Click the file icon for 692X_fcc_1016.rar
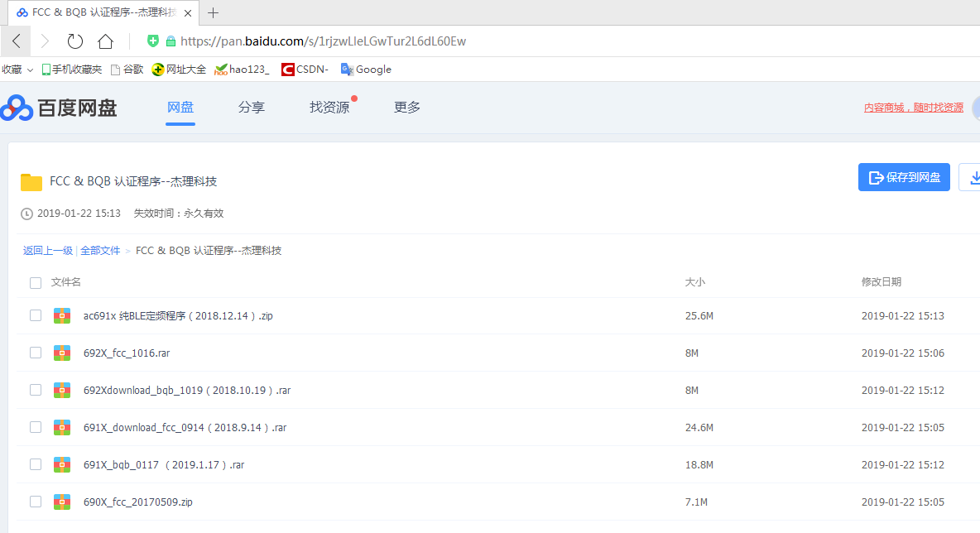The image size is (980, 533). (62, 353)
